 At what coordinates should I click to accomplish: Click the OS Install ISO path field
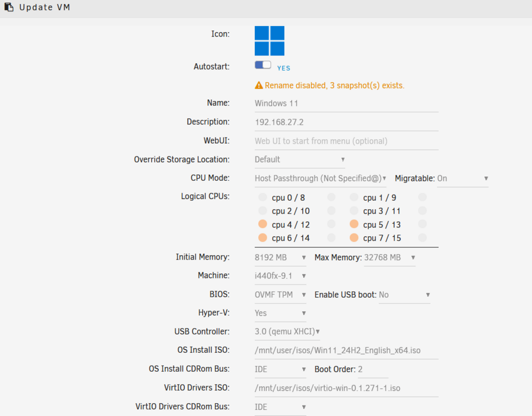[347, 351]
